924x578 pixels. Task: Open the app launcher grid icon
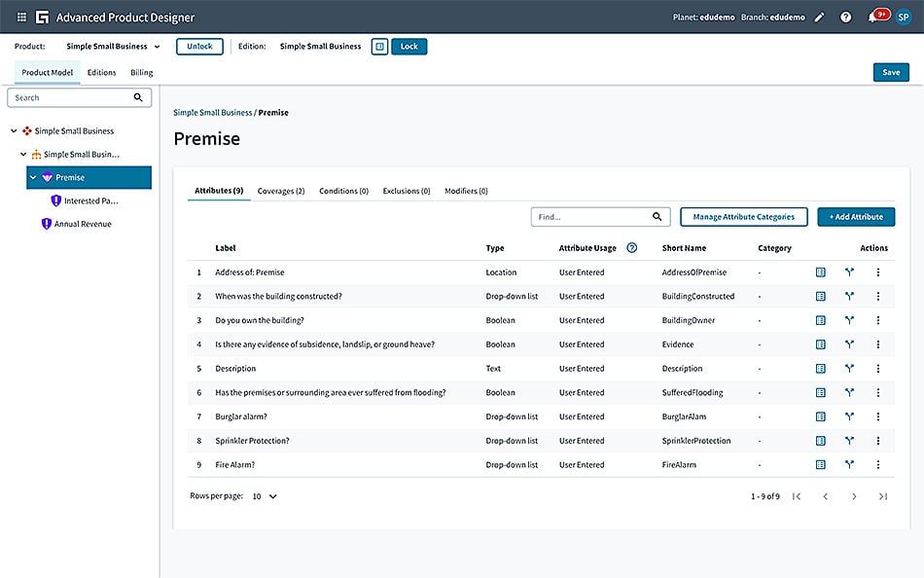pyautogui.click(x=21, y=18)
